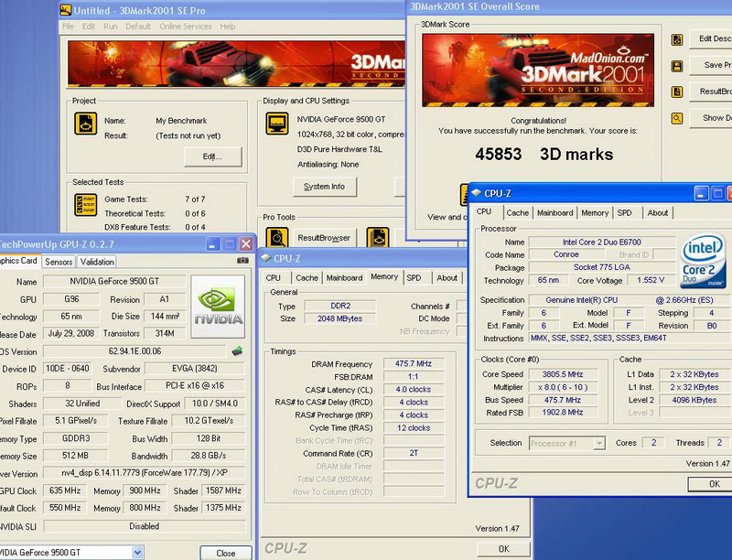Click the Memory Size value 2048 MBytes
Screen dimensions: 732x560
[x=339, y=318]
